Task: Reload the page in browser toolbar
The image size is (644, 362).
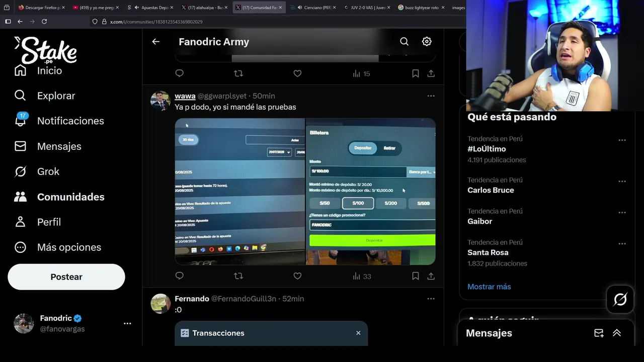Action: (x=44, y=22)
